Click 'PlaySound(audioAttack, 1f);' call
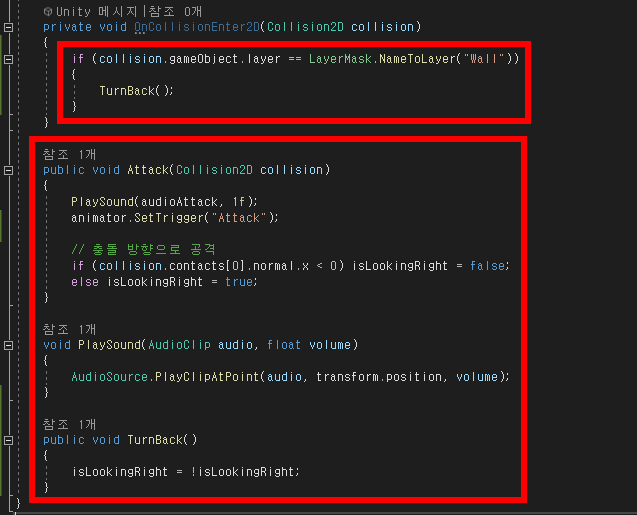The height and width of the screenshot is (515, 637). point(164,201)
